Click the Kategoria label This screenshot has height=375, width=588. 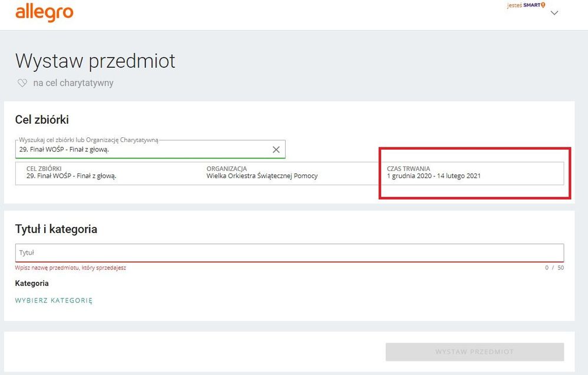click(x=32, y=283)
